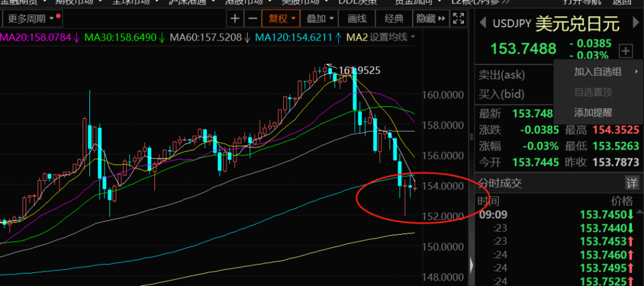Select the 画线 drawing tool button

[357, 19]
